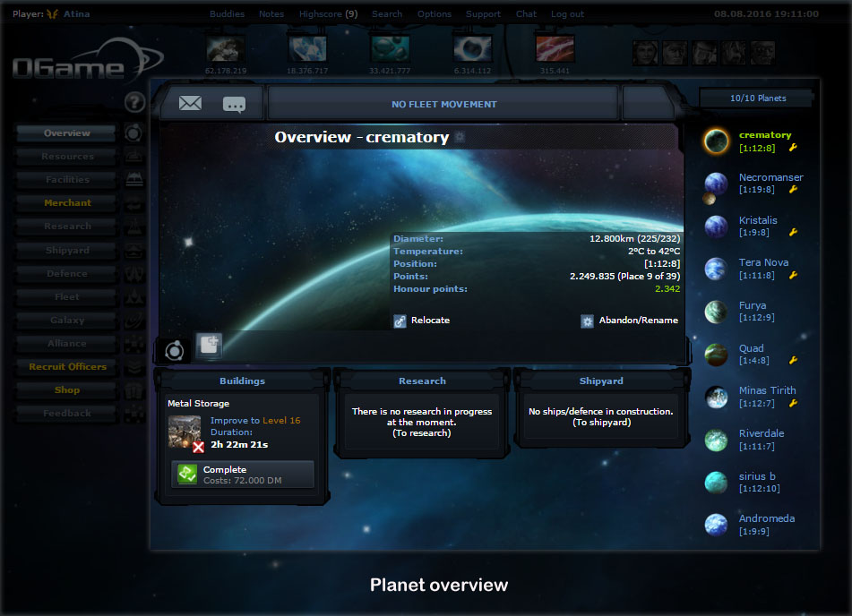Cancel the Metal Storage construction red X
Image resolution: width=852 pixels, height=616 pixels.
point(198,447)
